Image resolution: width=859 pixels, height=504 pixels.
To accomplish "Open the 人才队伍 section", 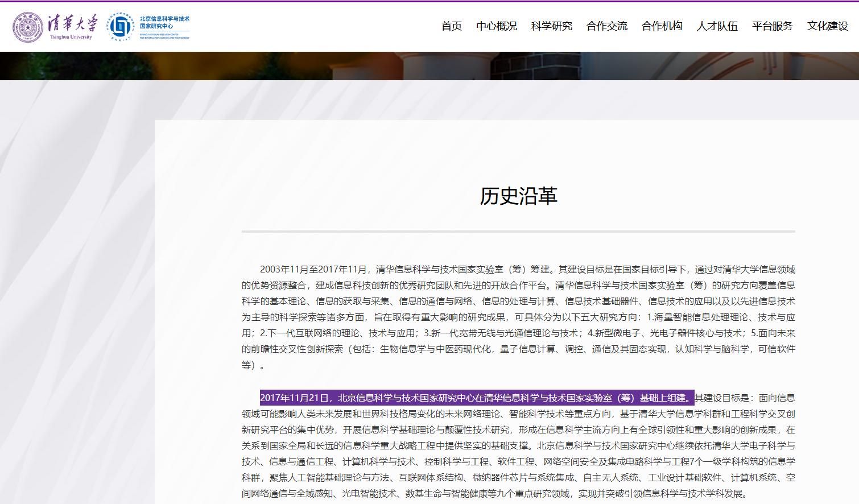I will click(716, 26).
